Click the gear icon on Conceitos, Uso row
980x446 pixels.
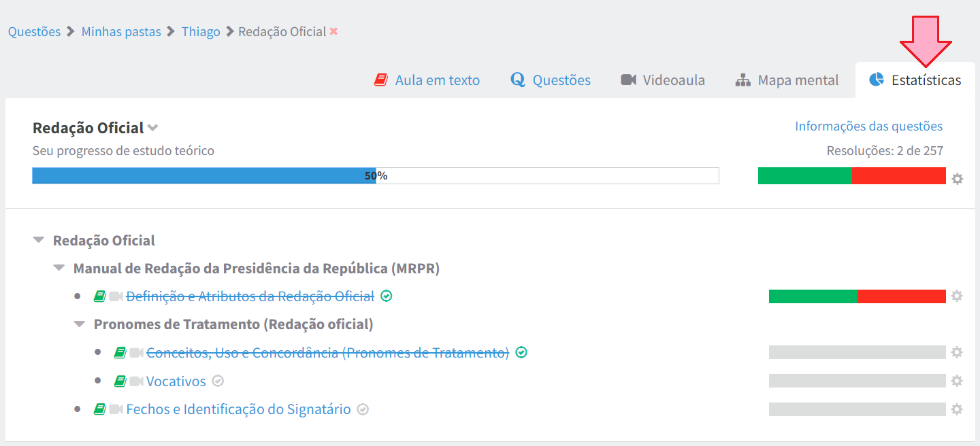957,352
